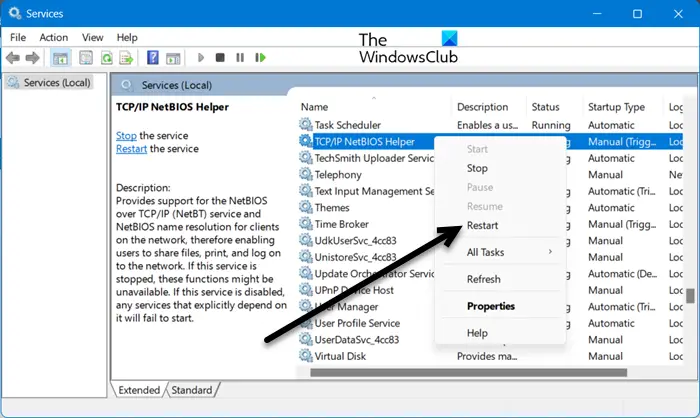Click the vertical scrollbar thumb of services list
The width and height of the screenshot is (700, 418).
[x=690, y=296]
